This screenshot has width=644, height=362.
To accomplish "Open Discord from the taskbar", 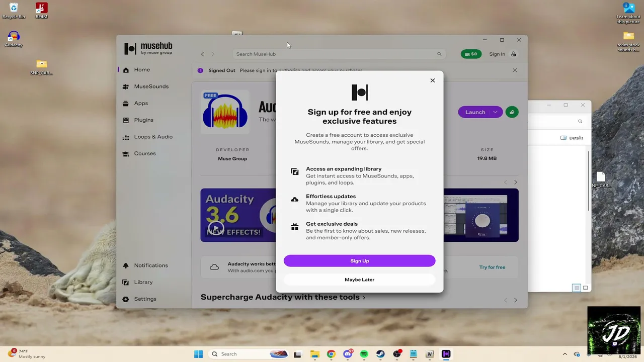I will coord(347,354).
